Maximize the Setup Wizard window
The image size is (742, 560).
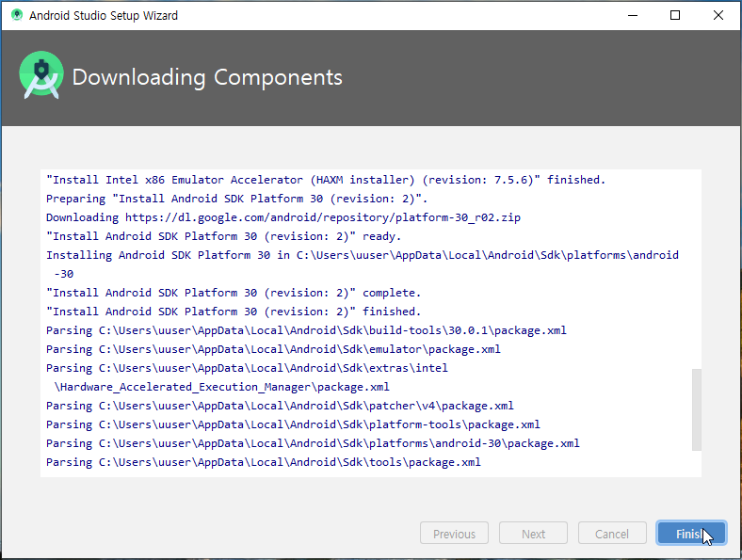click(675, 15)
